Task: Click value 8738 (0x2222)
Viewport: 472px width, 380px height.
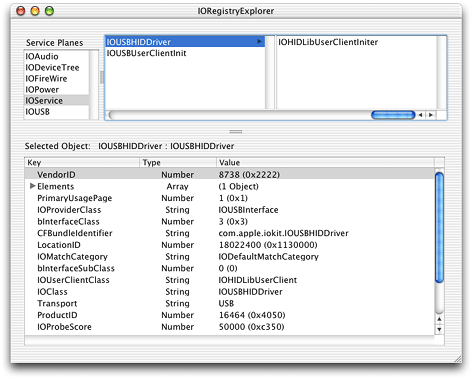Action: [x=249, y=174]
